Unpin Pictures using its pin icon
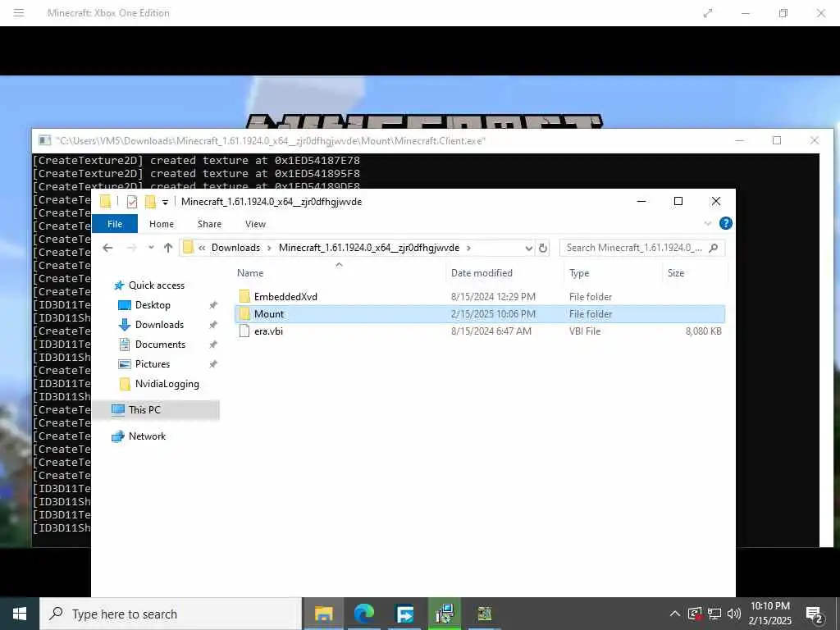Image resolution: width=840 pixels, height=630 pixels. tap(213, 364)
